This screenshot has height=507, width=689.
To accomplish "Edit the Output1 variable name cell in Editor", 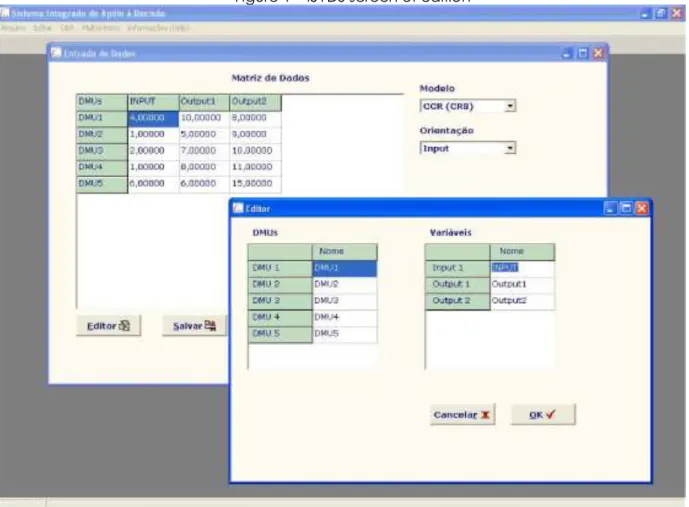I will 522,285.
